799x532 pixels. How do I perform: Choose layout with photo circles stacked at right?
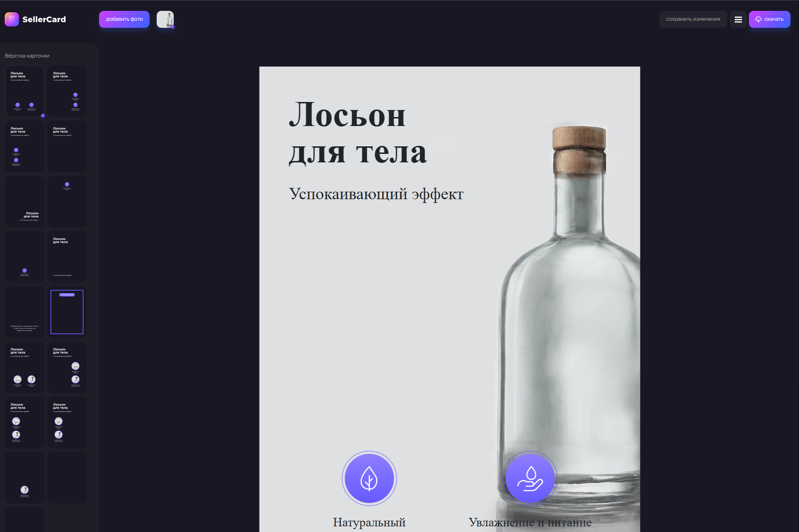[x=67, y=367]
